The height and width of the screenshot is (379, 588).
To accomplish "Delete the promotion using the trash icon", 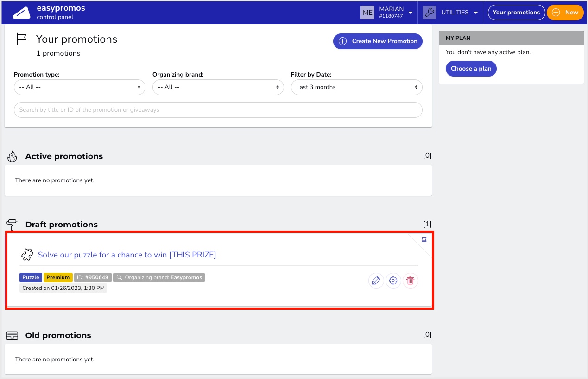I will pos(411,281).
